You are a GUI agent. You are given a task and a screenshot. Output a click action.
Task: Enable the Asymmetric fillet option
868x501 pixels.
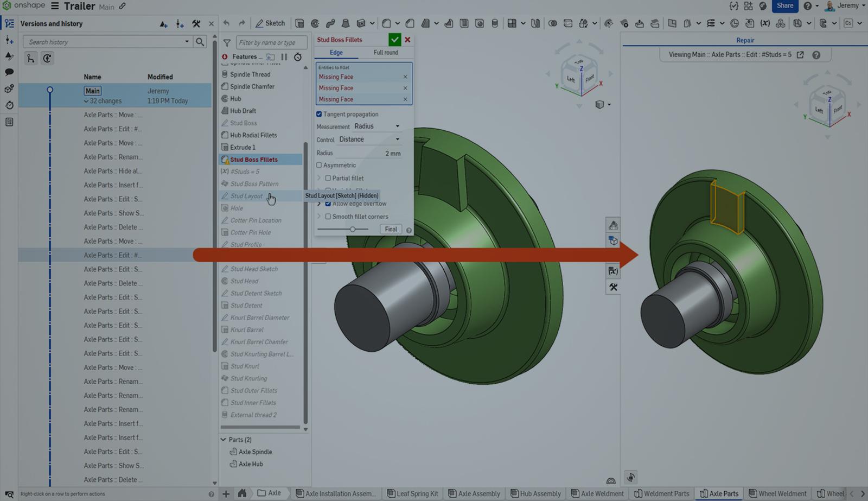pyautogui.click(x=319, y=165)
